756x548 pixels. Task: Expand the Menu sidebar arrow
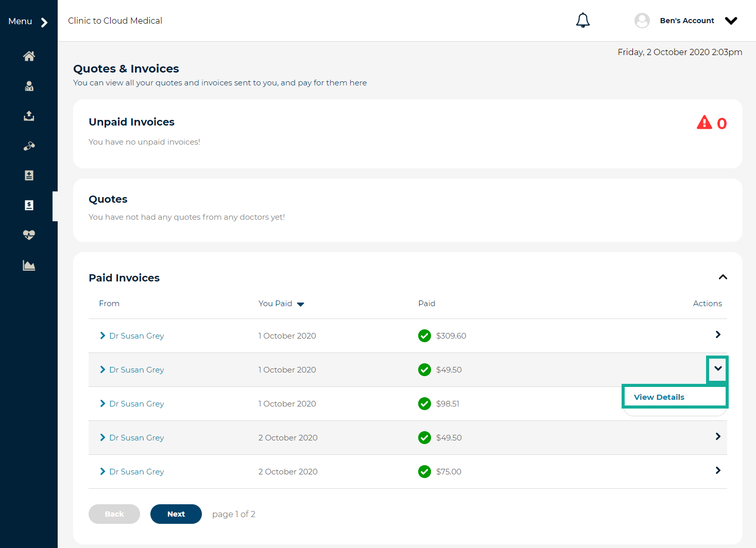tap(44, 22)
